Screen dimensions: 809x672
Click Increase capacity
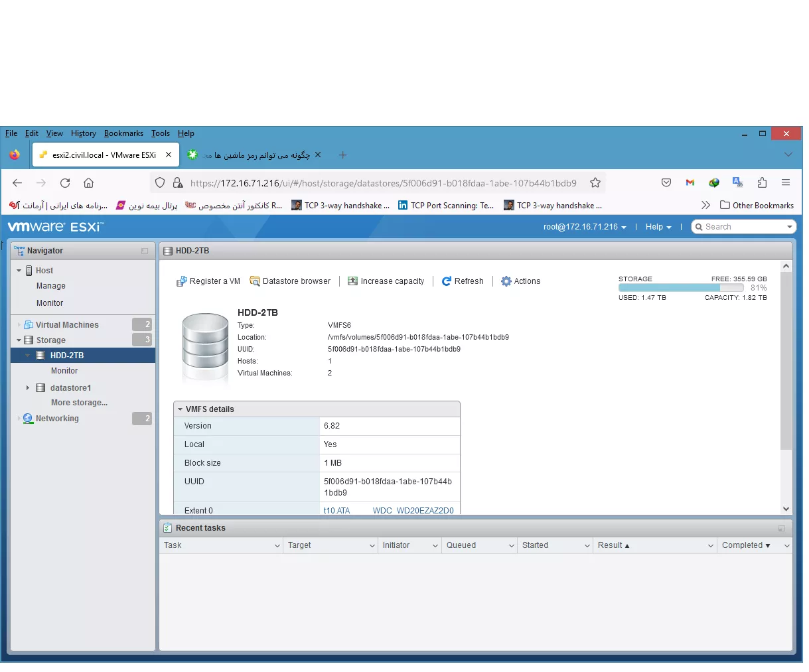pos(386,281)
